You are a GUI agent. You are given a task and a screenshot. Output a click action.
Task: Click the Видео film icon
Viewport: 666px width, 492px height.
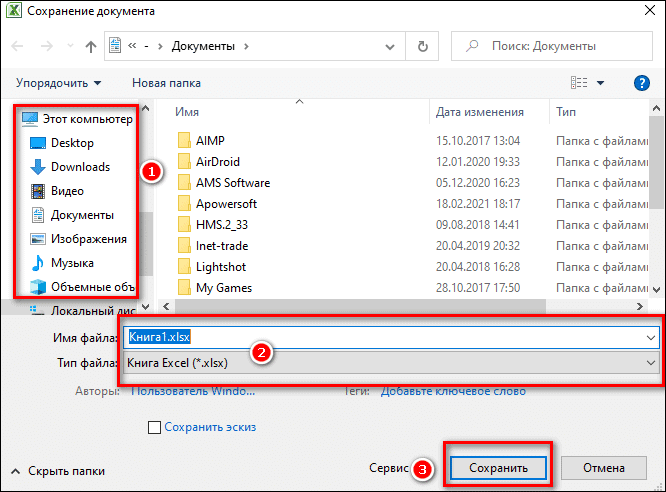coord(38,191)
